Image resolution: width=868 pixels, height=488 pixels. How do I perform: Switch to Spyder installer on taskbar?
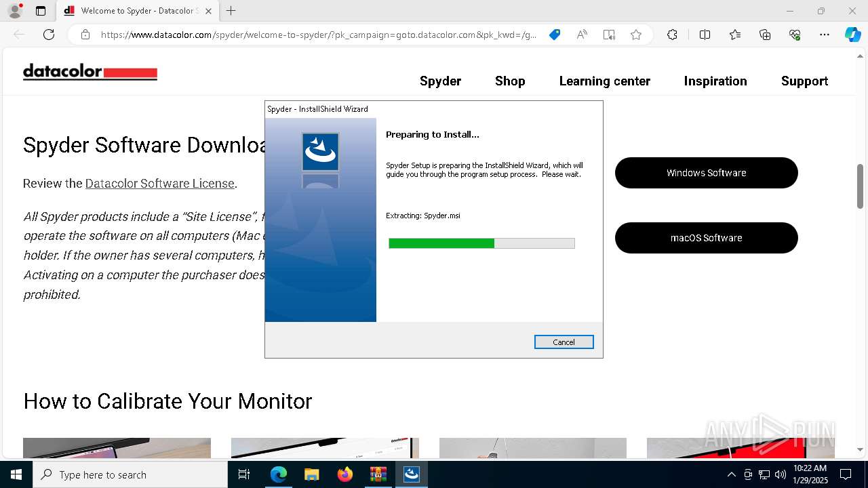pyautogui.click(x=411, y=474)
